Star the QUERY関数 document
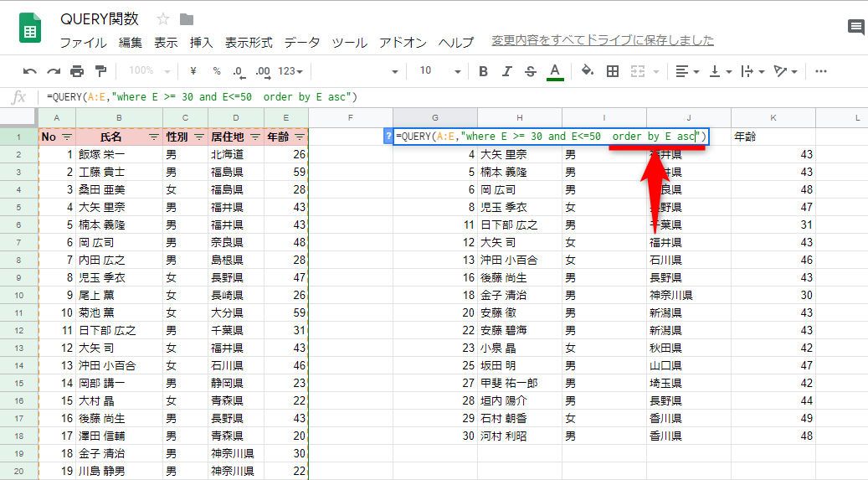This screenshot has width=868, height=480. point(162,19)
